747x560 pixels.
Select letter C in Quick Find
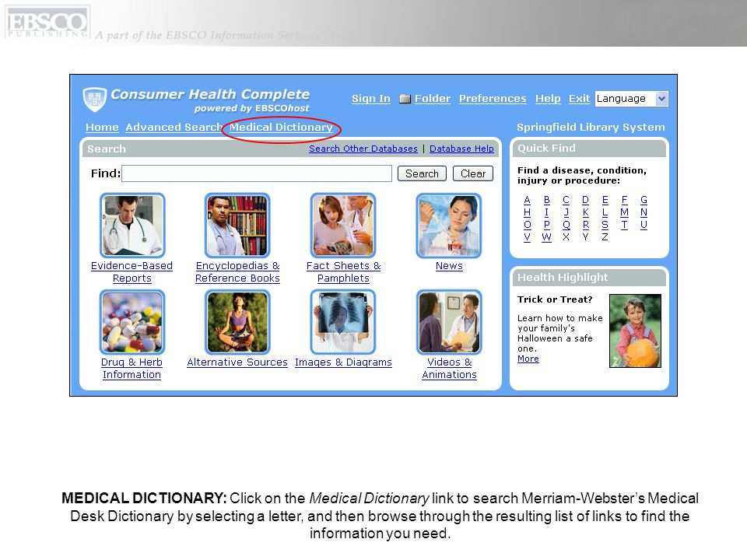click(x=566, y=200)
